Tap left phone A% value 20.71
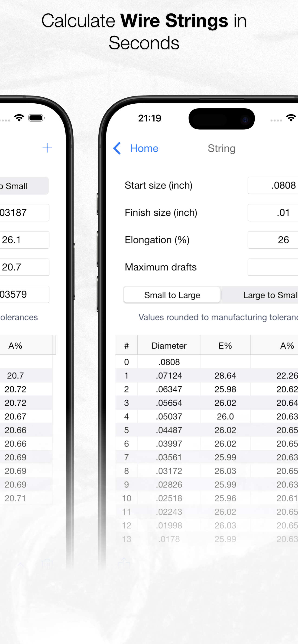298x644 pixels. coord(15,498)
